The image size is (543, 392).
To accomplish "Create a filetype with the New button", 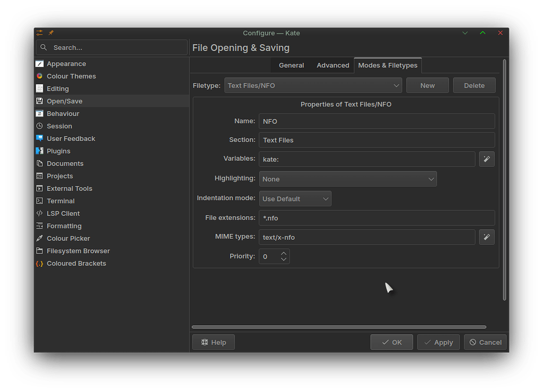I will point(427,85).
